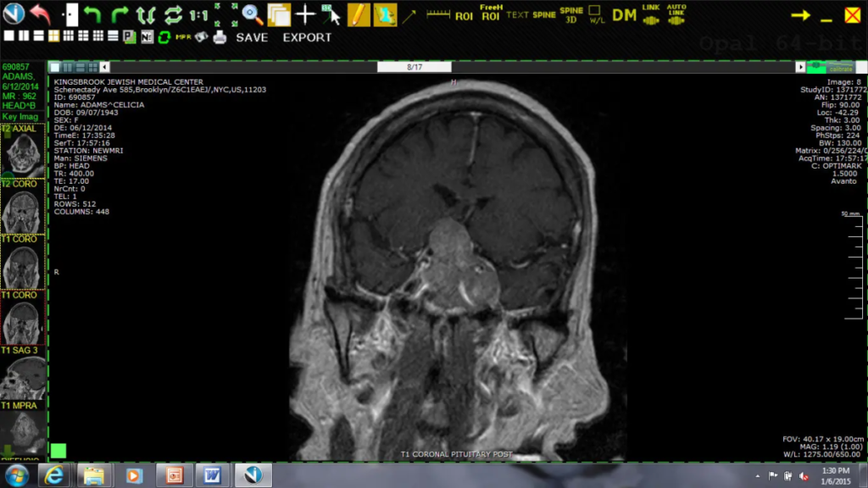Image resolution: width=868 pixels, height=488 pixels.
Task: Click the yellow tile tool next to pencil
Action: 385,15
